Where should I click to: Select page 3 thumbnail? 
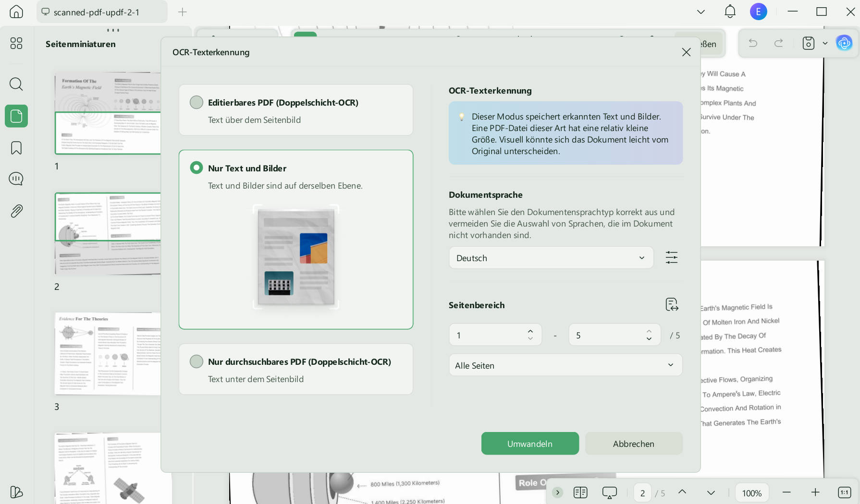tap(108, 354)
